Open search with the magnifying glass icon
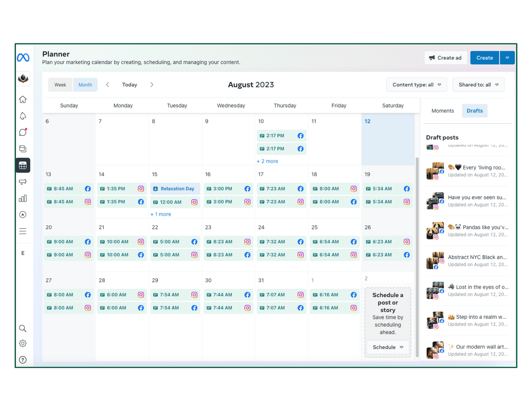The height and width of the screenshot is (411, 532). coord(23,328)
